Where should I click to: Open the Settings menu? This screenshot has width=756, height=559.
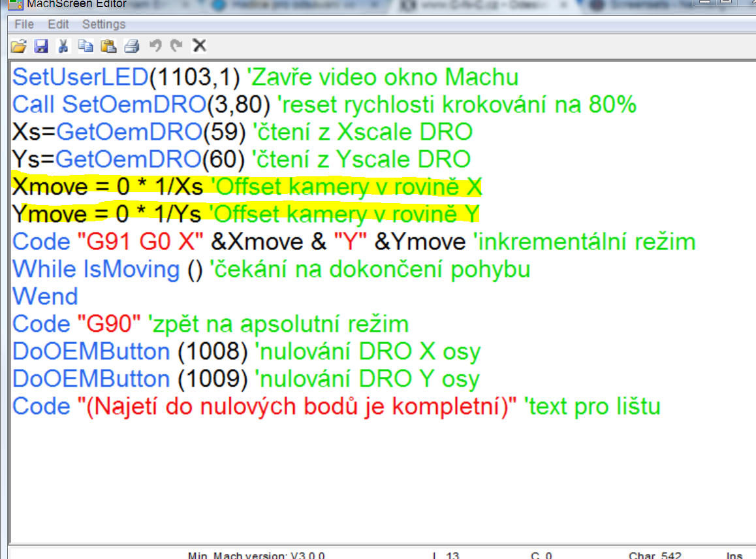(104, 24)
